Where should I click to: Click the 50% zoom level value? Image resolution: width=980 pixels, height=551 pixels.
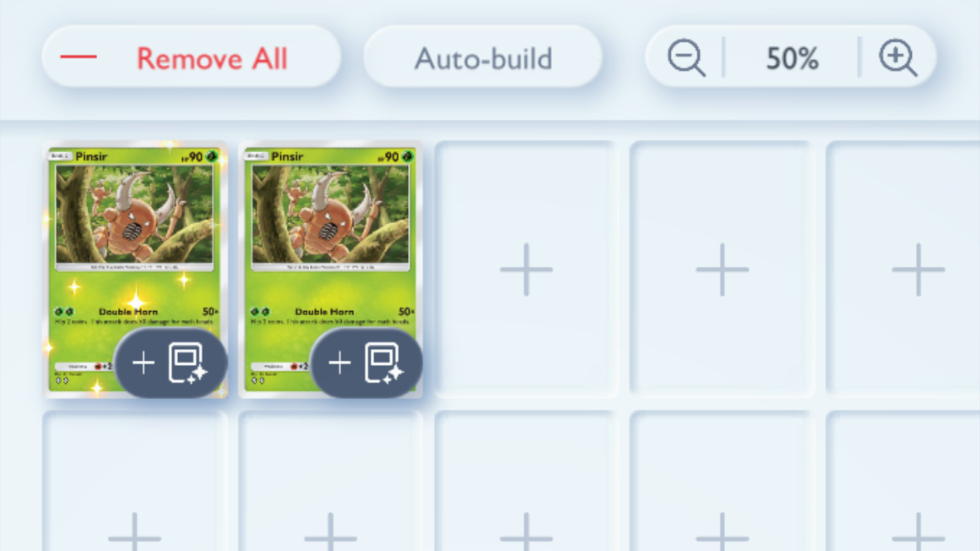[792, 58]
